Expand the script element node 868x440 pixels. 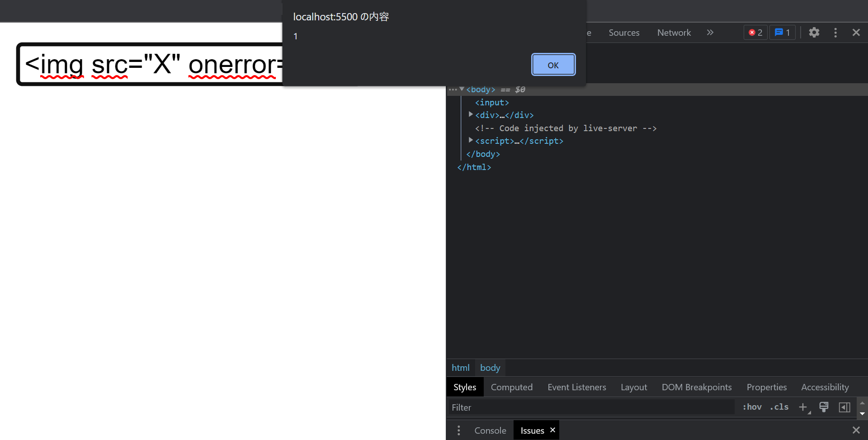point(471,140)
